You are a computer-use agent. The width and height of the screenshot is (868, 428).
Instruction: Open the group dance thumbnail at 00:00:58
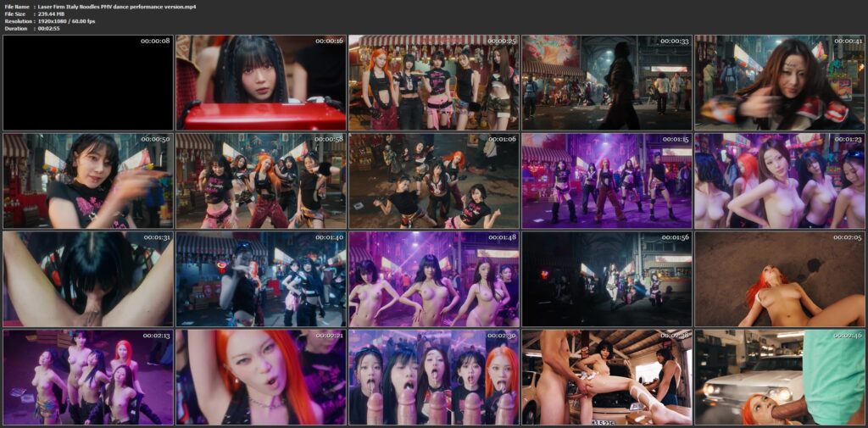(260, 181)
